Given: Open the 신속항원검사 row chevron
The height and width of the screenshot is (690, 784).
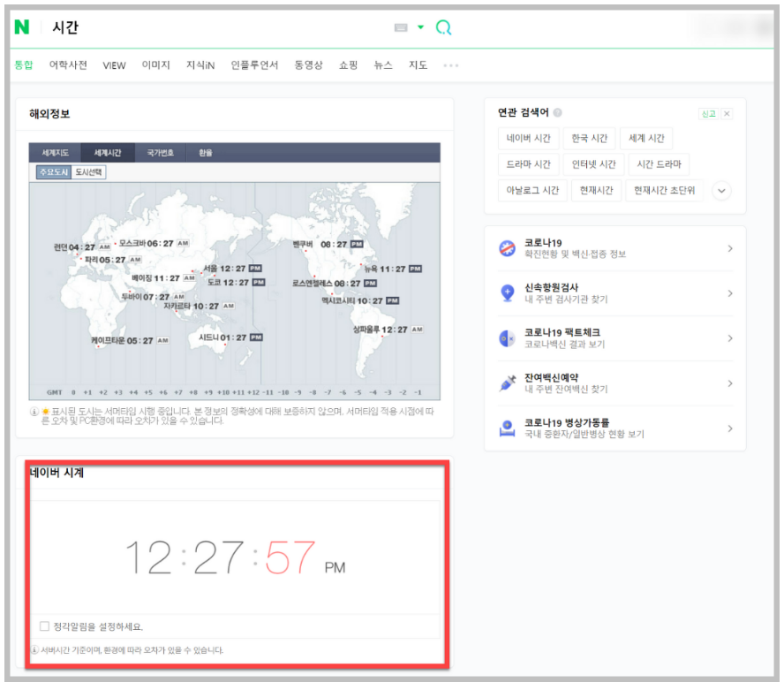Looking at the screenshot, I should point(730,293).
